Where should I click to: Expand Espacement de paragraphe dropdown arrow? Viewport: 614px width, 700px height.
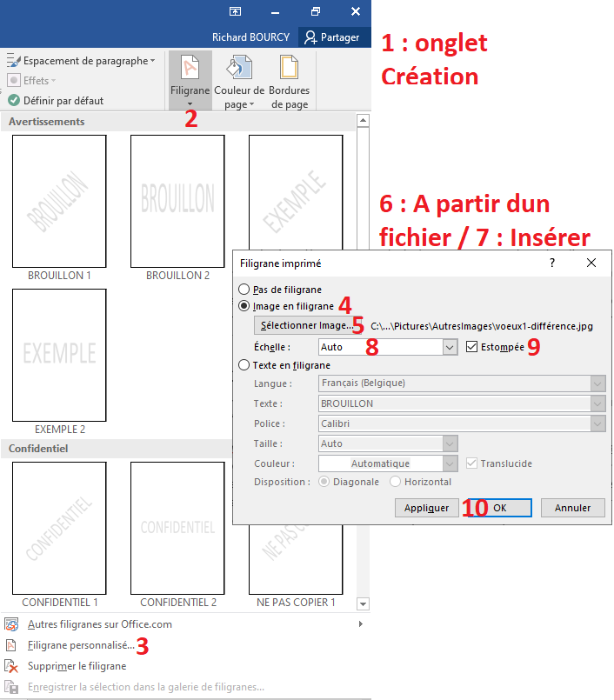point(153,61)
